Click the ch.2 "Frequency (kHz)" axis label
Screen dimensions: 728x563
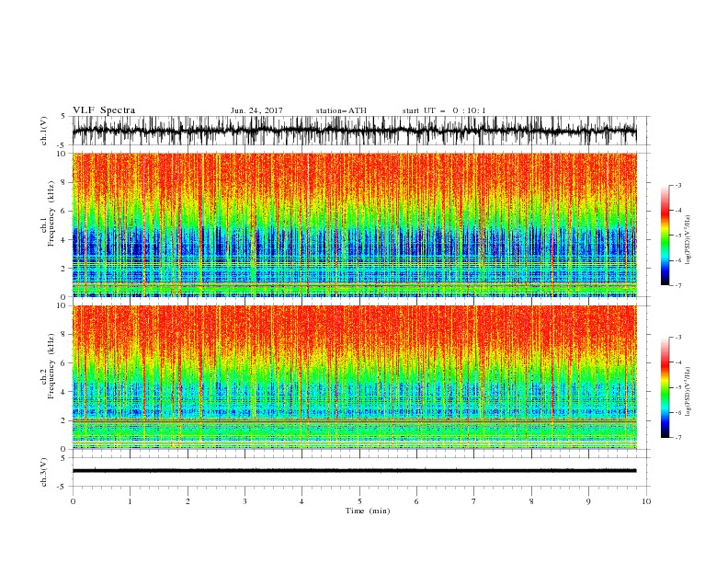tap(52, 366)
